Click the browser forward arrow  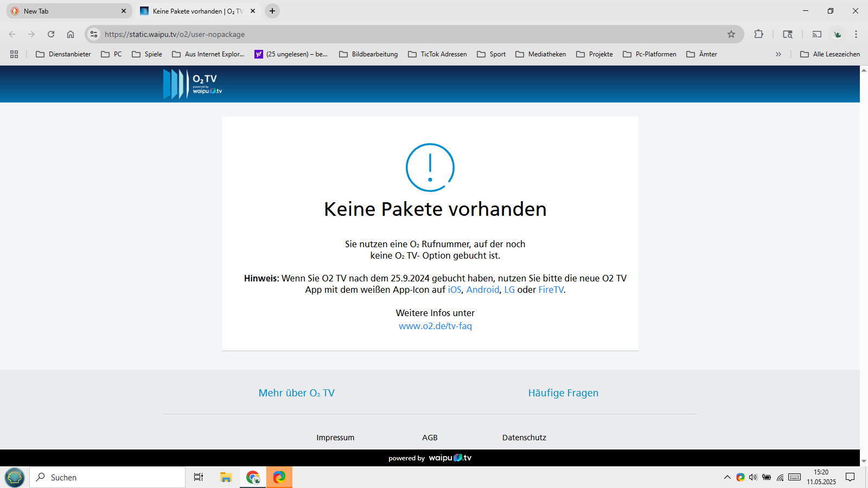click(x=31, y=34)
